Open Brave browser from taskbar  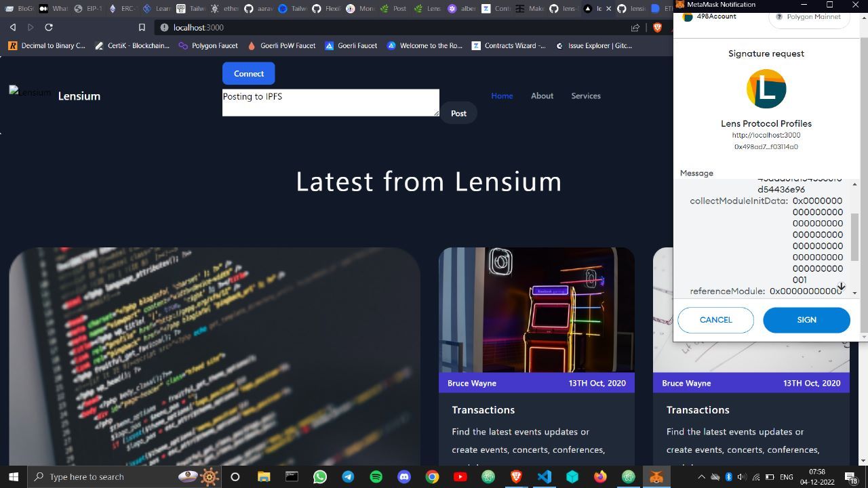516,476
